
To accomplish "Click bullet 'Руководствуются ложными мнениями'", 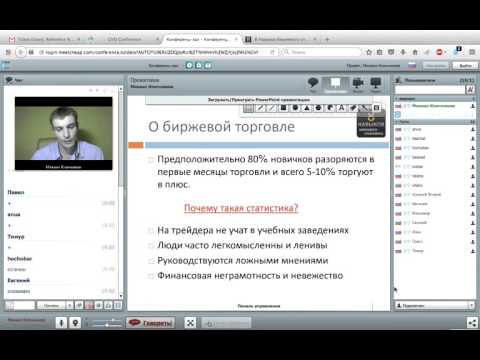I will 243,260.
